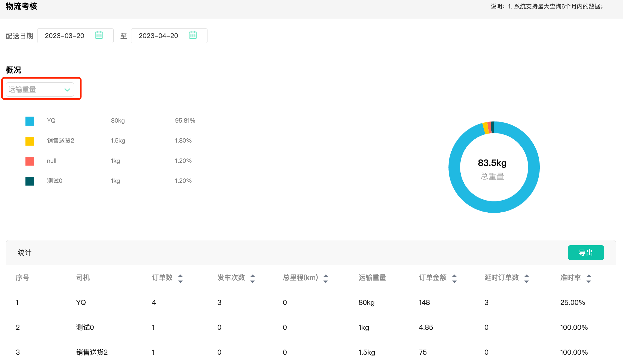Click the blue YQ legend swatch
This screenshot has height=364, width=623.
click(30, 121)
